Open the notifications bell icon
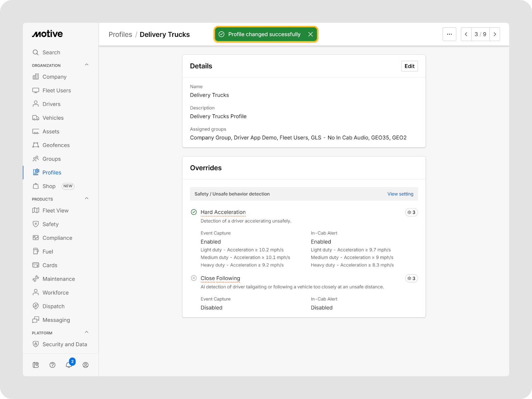 (69, 365)
